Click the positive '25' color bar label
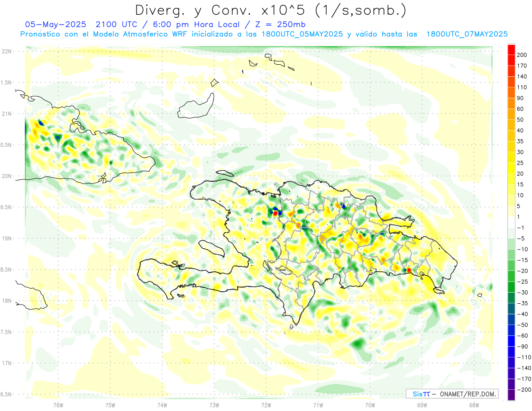Image resolution: width=532 pixels, height=411 pixels. (520, 163)
